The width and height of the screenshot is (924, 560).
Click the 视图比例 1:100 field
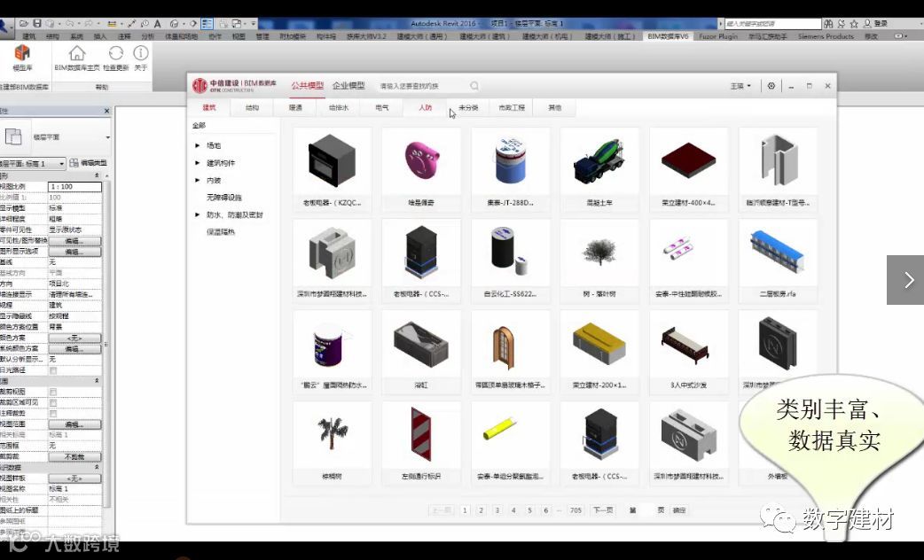[x=74, y=187]
